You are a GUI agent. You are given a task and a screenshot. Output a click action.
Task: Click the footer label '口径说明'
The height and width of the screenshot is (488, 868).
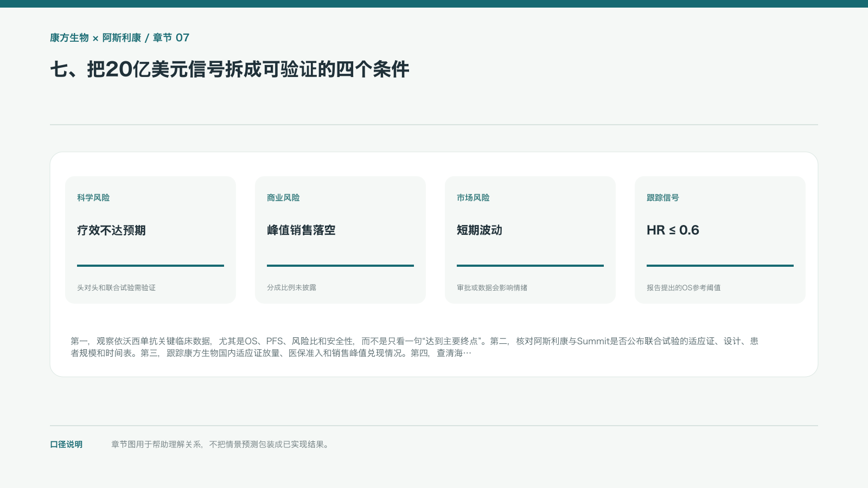(x=66, y=445)
